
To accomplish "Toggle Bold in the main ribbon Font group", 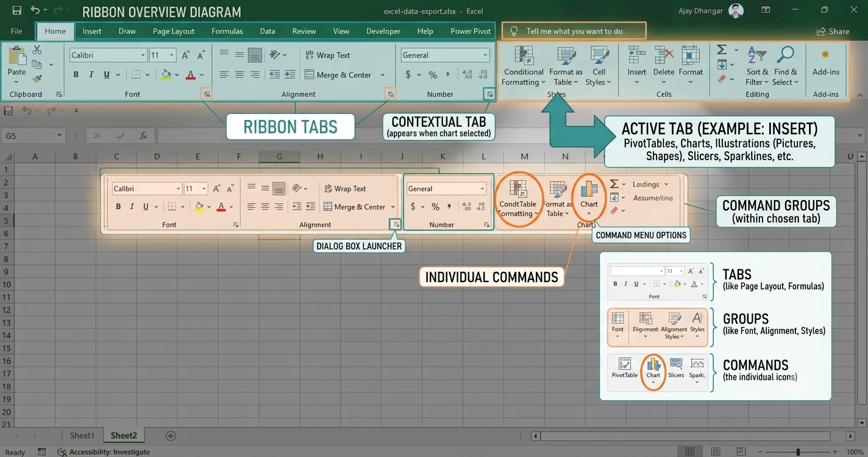I will click(76, 75).
